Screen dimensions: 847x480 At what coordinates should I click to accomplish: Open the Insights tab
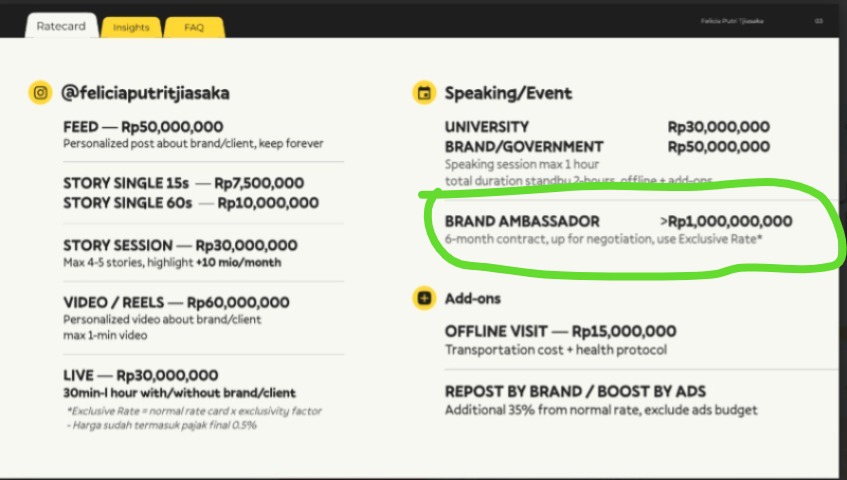pyautogui.click(x=131, y=27)
